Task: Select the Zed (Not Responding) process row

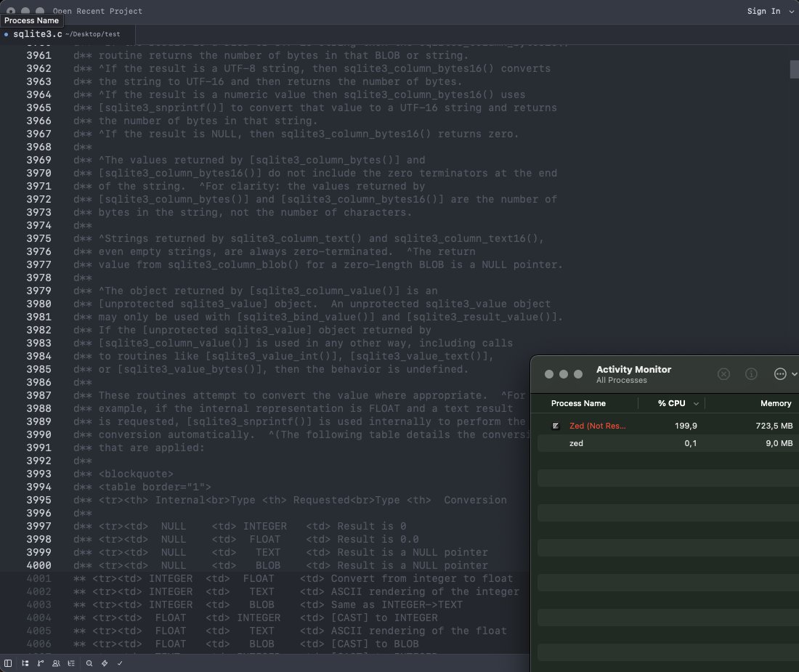Action: pos(668,426)
